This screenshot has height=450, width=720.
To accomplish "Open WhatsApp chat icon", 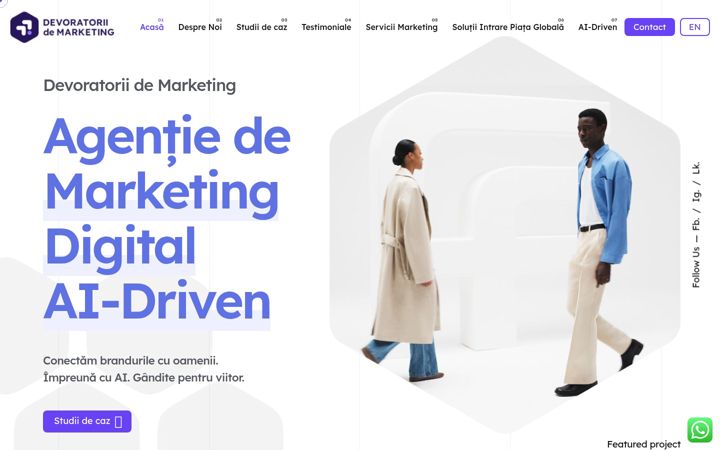I will tap(700, 430).
